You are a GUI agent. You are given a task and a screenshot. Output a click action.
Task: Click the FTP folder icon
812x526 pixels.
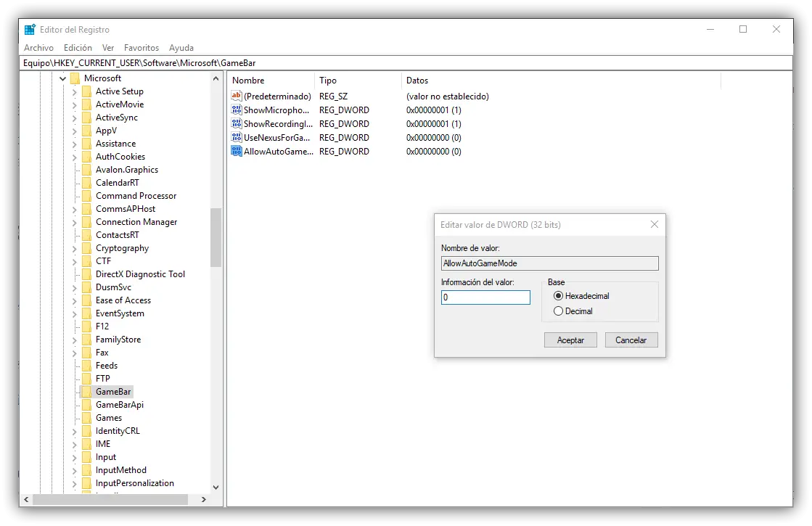tap(86, 379)
